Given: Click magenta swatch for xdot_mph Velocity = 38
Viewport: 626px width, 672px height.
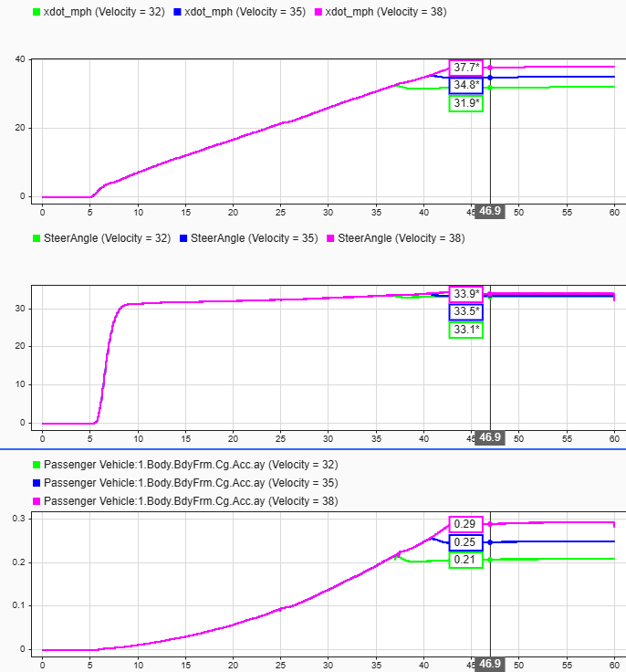Looking at the screenshot, I should 318,12.
